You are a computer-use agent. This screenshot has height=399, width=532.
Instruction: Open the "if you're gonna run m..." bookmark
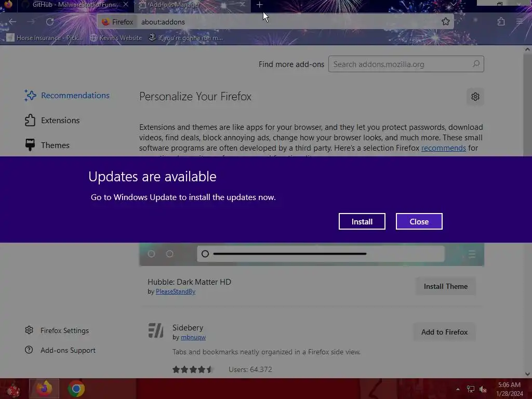pyautogui.click(x=185, y=37)
